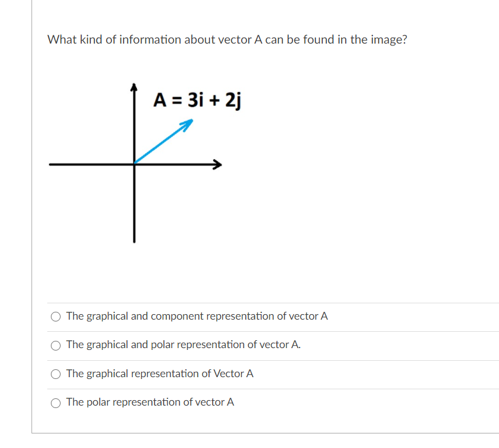Click the fourth answer row text

point(150,402)
